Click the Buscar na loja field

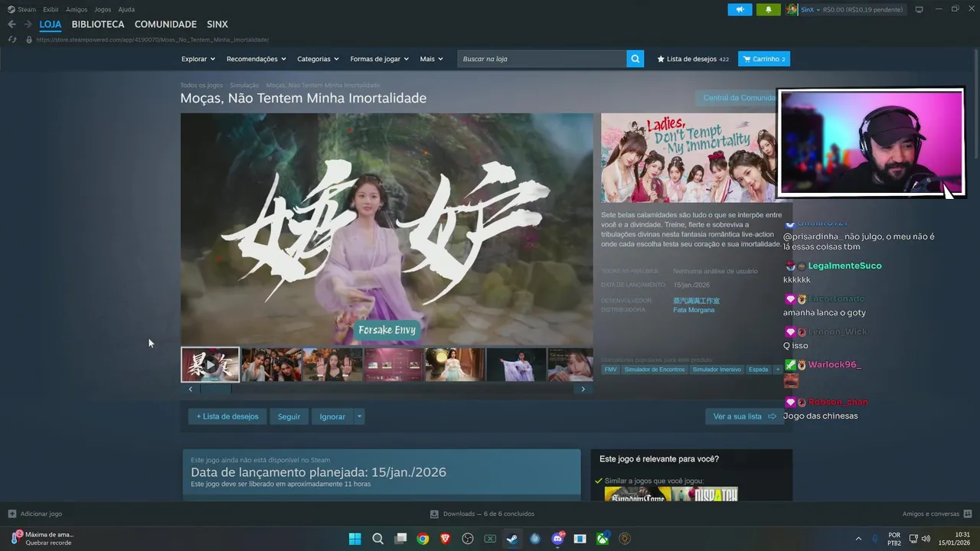[542, 59]
